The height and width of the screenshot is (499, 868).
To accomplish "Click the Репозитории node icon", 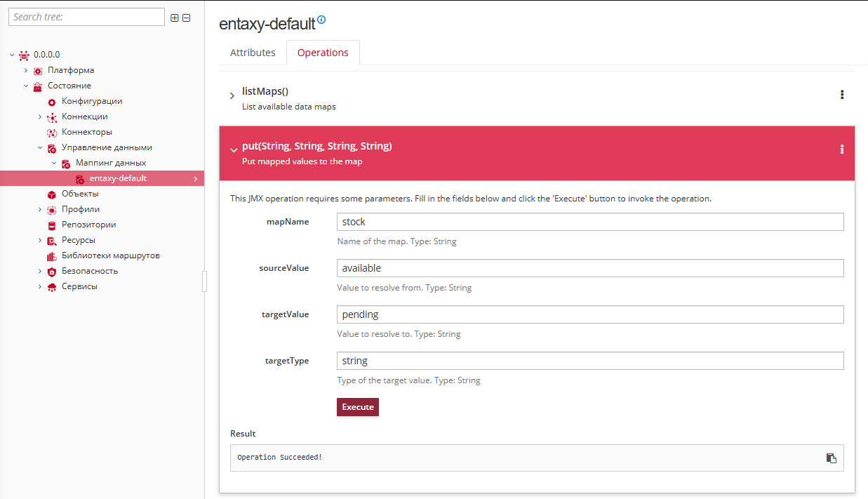I will (x=51, y=224).
